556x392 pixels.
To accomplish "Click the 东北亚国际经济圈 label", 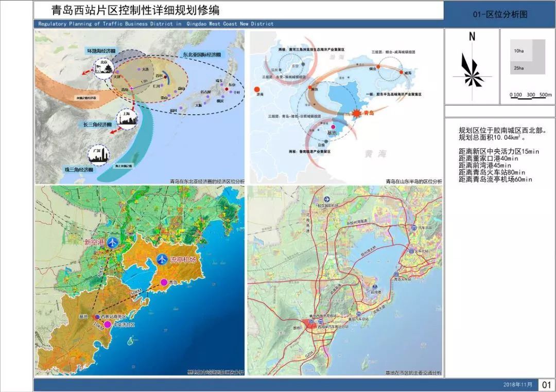I will 202,54.
